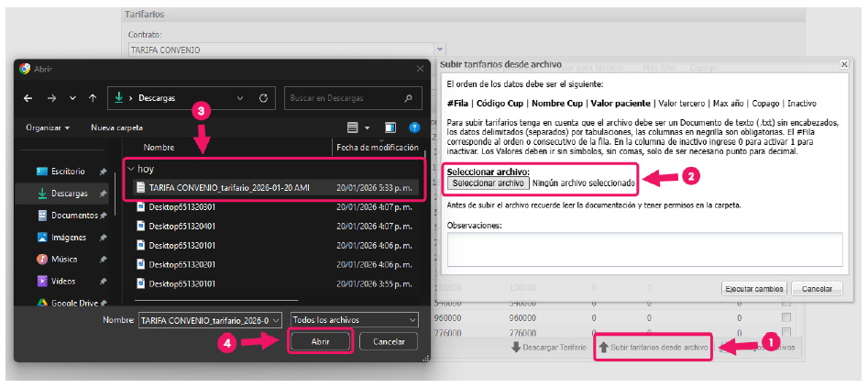Image resolution: width=868 pixels, height=388 pixels.
Task: Tick the checkbox in the 276000 row
Action: point(786,333)
